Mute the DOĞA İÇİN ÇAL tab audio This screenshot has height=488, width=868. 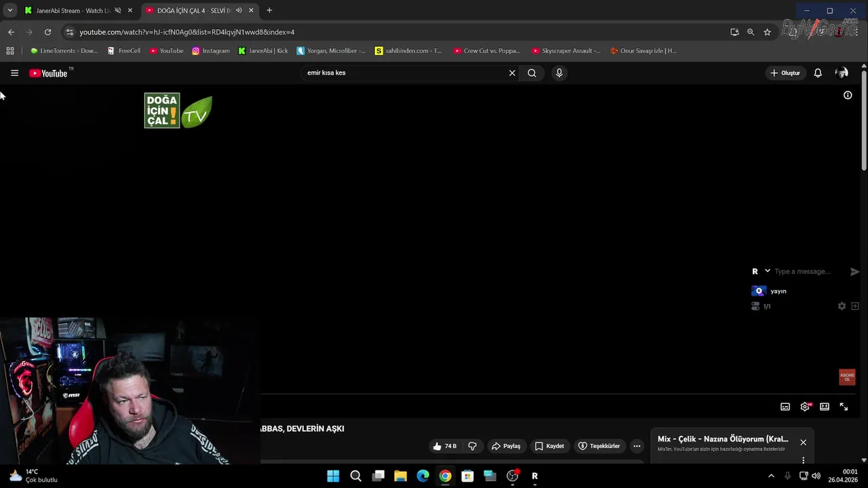pyautogui.click(x=239, y=11)
